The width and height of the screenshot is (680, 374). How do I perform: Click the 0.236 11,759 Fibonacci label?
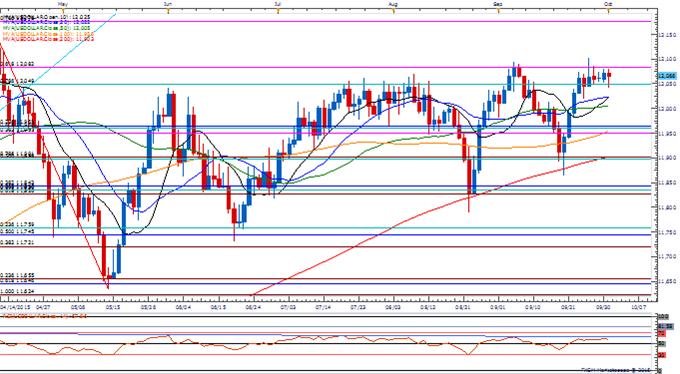tap(17, 224)
